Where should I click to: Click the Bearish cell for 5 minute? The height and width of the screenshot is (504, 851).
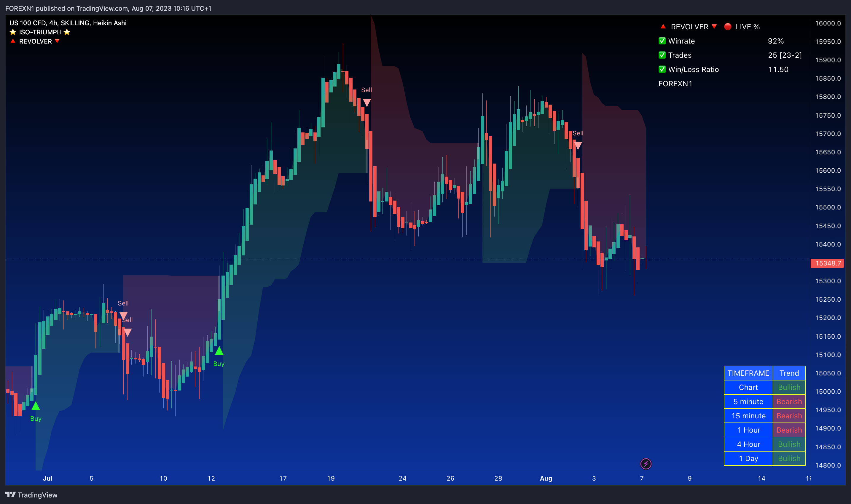(x=789, y=401)
